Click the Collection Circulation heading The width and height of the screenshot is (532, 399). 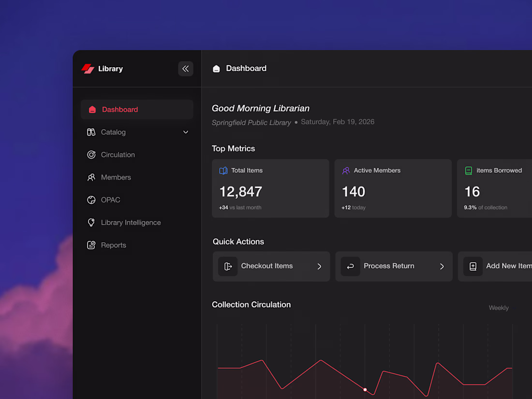251,305
